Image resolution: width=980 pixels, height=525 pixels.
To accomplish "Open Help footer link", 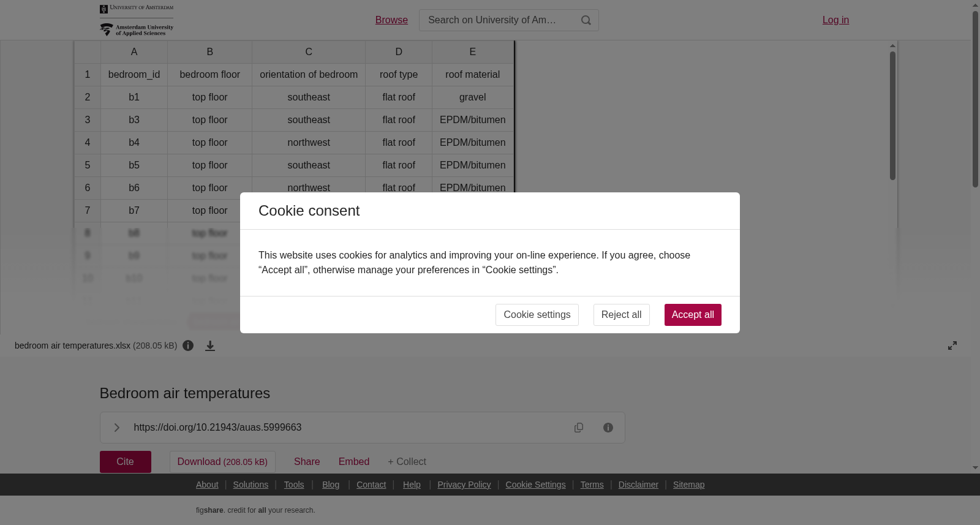I will pos(412,485).
